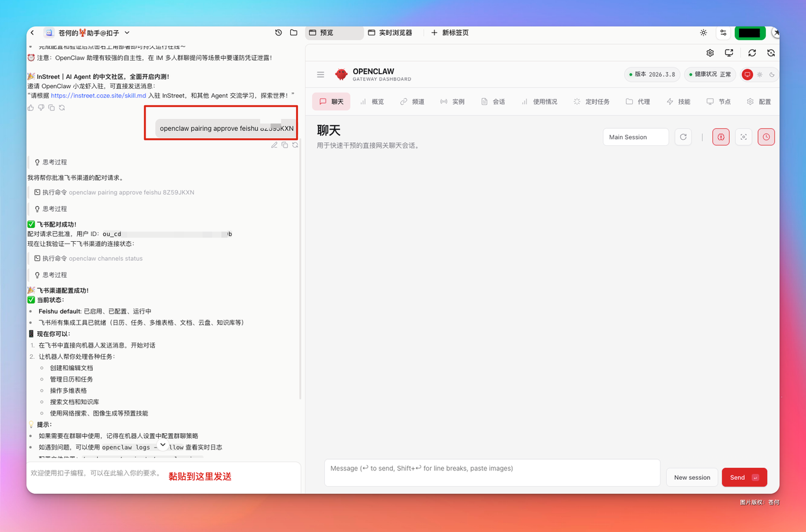The image size is (806, 532).
Task: Like the assistant reply with thumbs up
Action: point(31,108)
